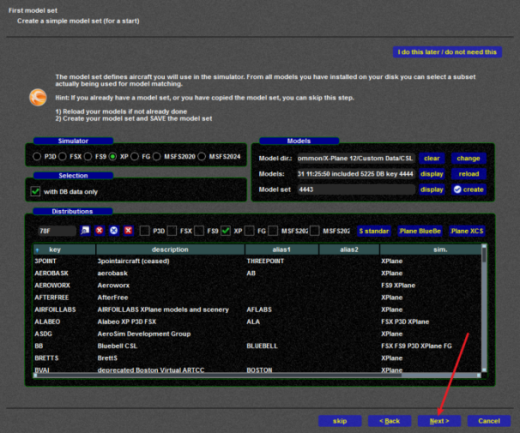The width and height of the screenshot is (520, 433).
Task: Select the MSFS2024 simulator radio button
Action: pyautogui.click(x=202, y=156)
